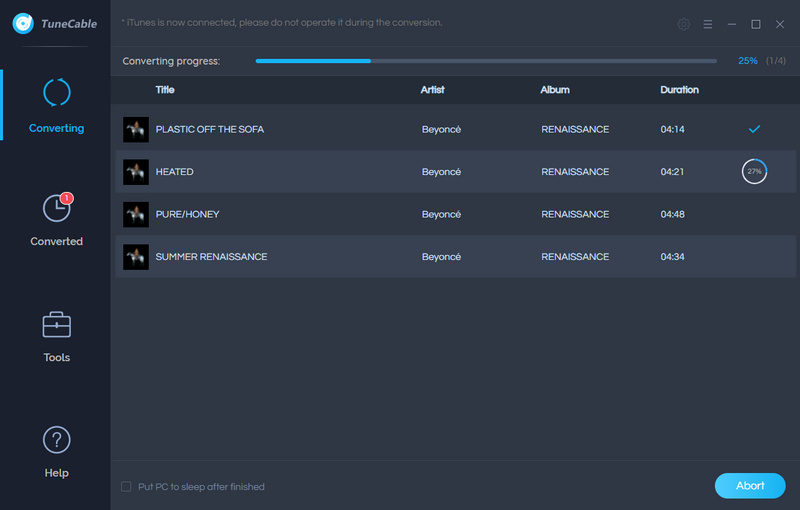This screenshot has height=510, width=800.
Task: Click album art of PURE/HONEY
Action: pyautogui.click(x=136, y=214)
